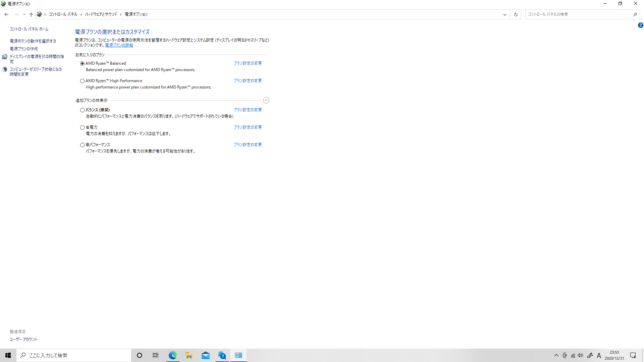Open Mail app from taskbar
The image size is (644, 362).
[x=205, y=355]
